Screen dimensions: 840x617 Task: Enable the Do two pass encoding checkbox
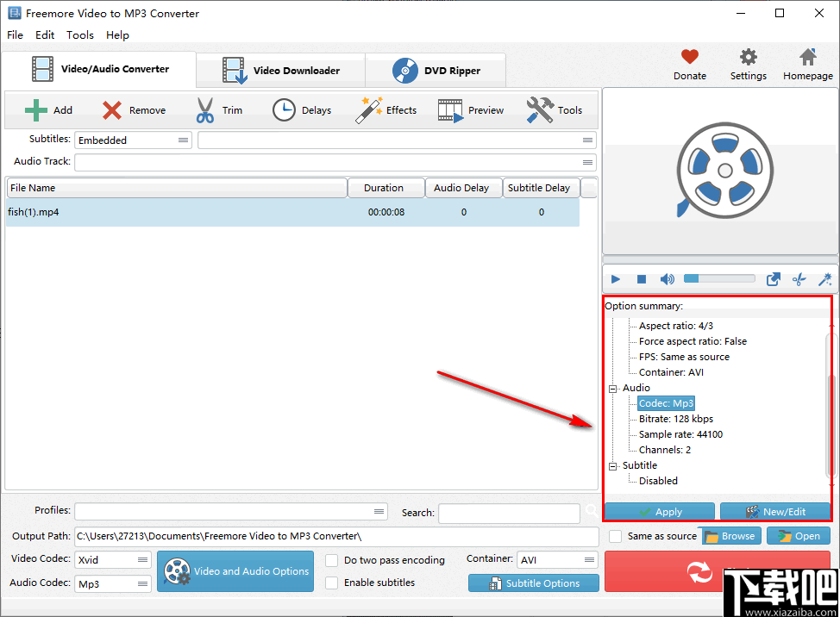tap(332, 560)
